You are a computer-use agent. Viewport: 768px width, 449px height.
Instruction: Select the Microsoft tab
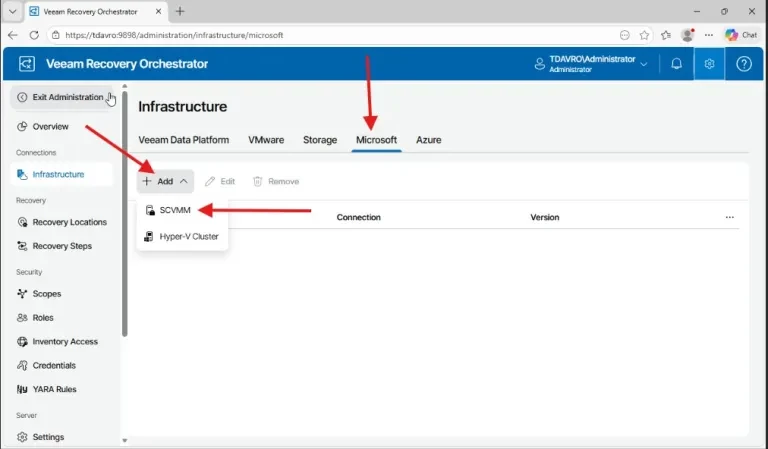pos(376,140)
